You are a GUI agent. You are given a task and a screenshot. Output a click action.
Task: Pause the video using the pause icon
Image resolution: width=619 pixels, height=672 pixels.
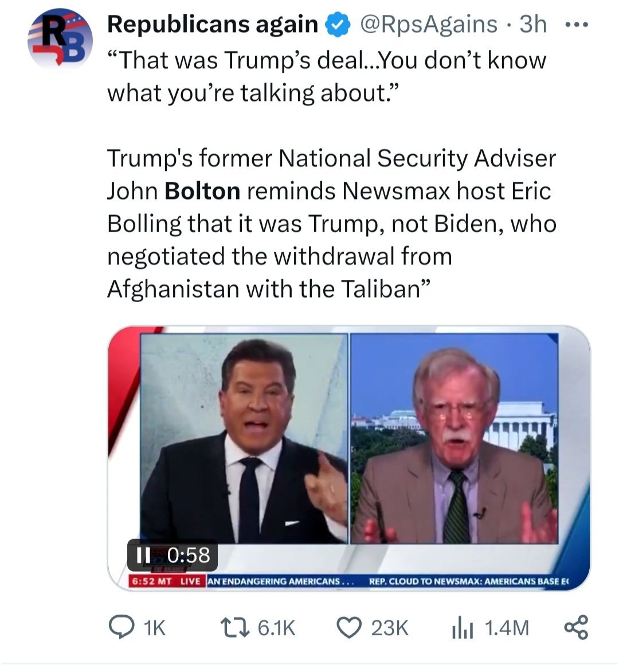143,555
